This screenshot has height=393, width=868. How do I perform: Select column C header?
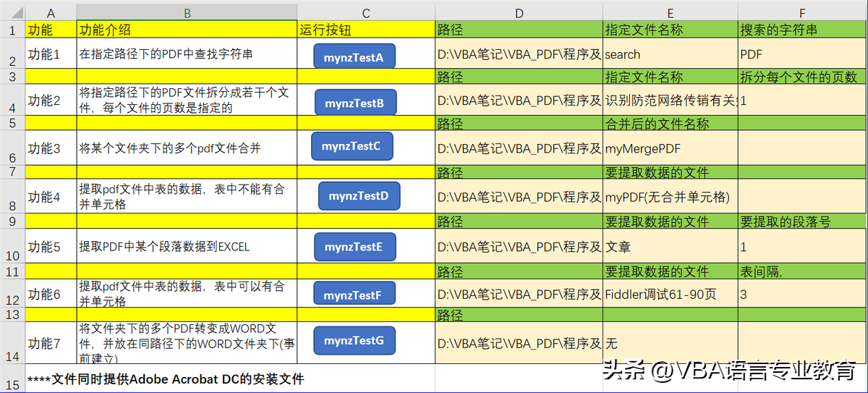366,12
